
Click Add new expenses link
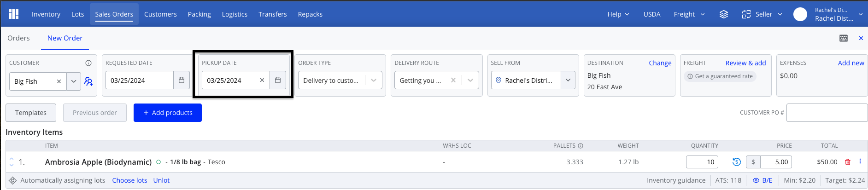point(851,63)
